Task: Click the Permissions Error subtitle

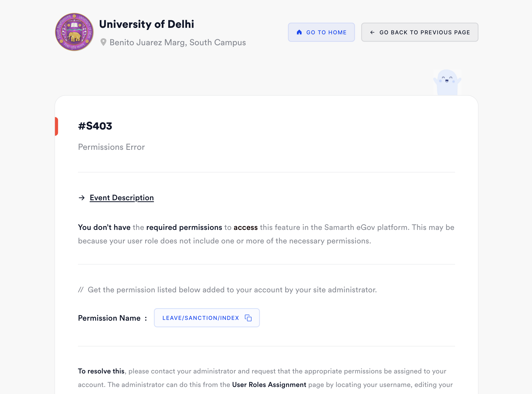Action: click(x=111, y=147)
